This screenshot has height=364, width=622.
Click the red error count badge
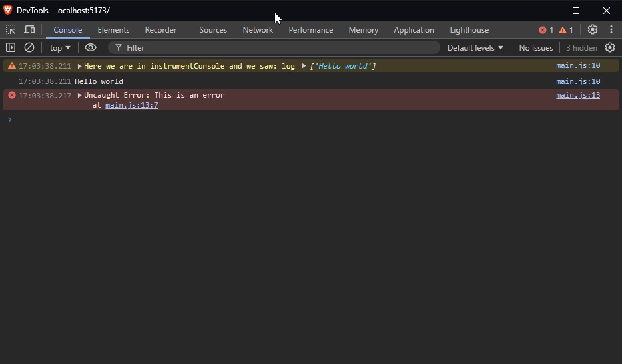coord(546,30)
